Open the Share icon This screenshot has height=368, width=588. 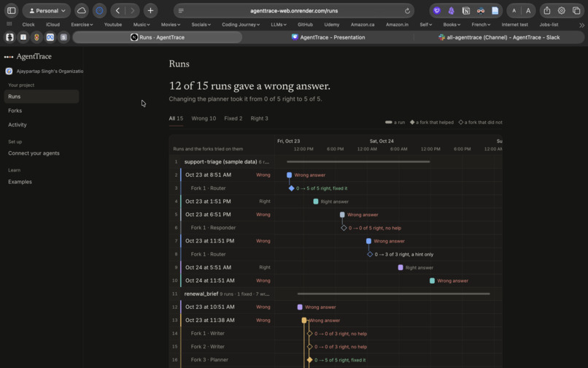pos(547,10)
